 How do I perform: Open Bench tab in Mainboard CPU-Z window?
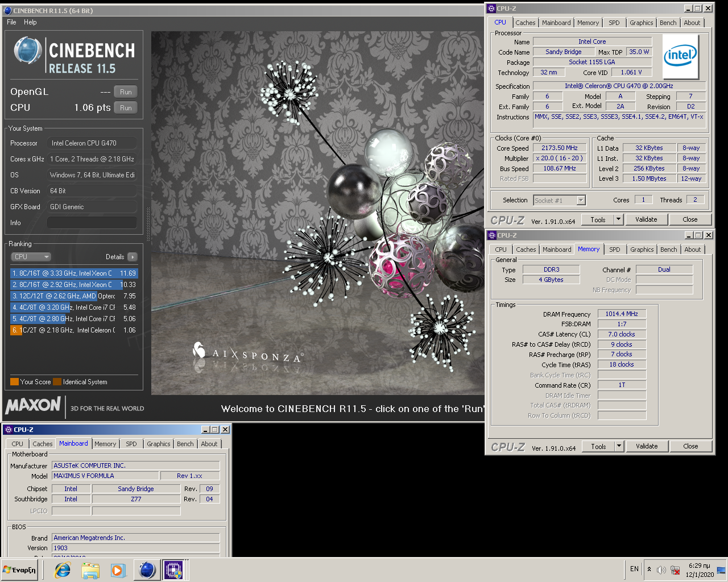point(185,444)
